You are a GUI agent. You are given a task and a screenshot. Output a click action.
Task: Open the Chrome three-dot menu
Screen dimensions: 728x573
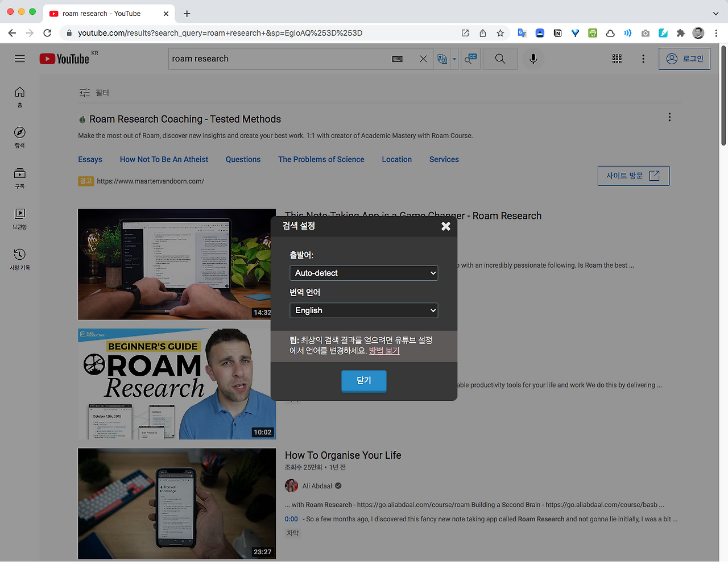coord(716,33)
